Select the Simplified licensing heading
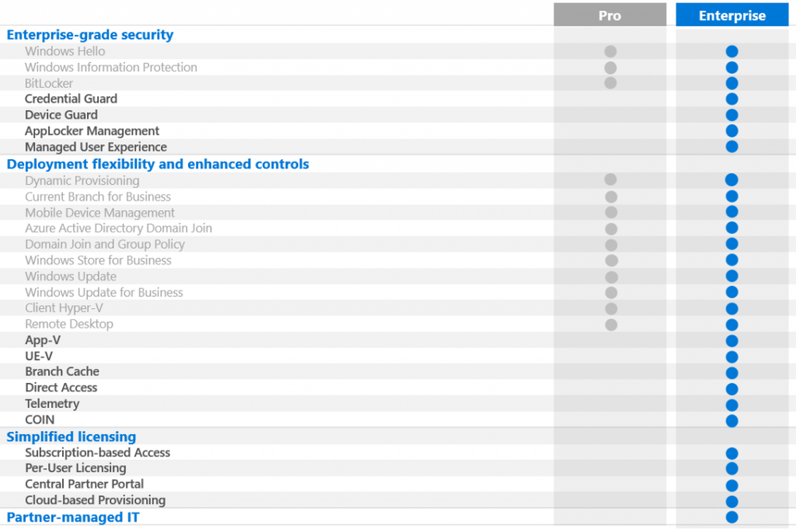The width and height of the screenshot is (796, 532). click(71, 436)
